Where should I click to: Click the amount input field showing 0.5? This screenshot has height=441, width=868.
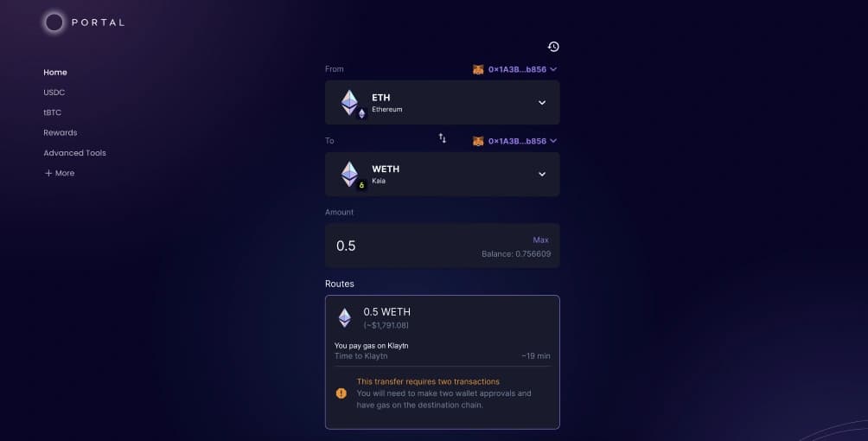(x=443, y=246)
